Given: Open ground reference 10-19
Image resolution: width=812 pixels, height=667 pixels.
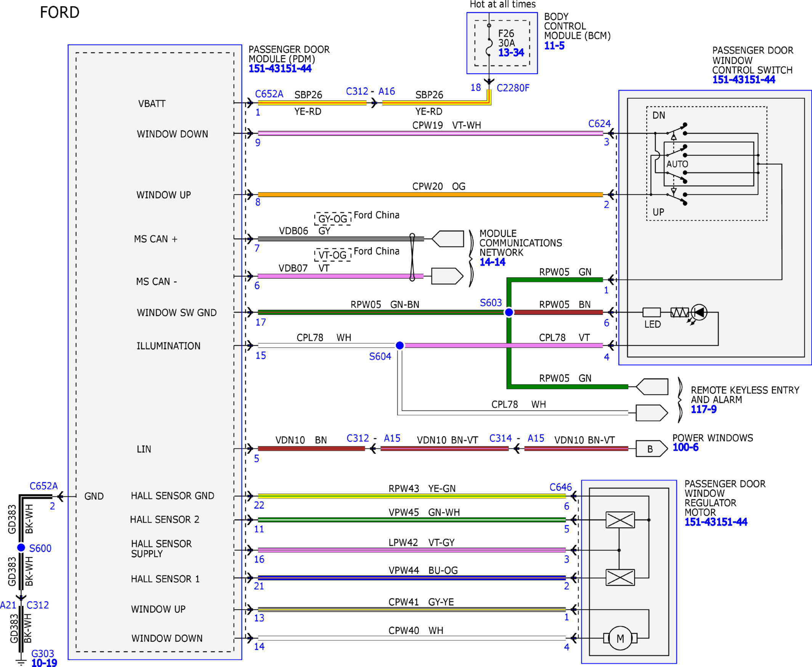Looking at the screenshot, I should (x=44, y=663).
